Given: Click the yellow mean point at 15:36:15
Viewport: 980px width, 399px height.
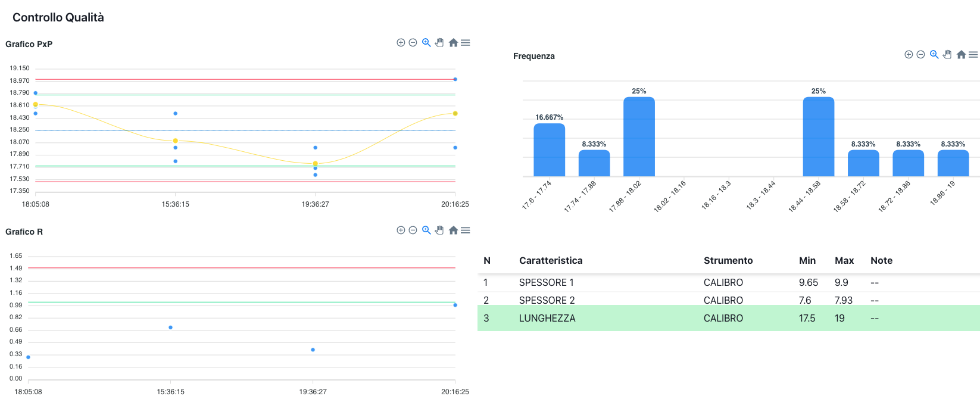Looking at the screenshot, I should tap(175, 141).
